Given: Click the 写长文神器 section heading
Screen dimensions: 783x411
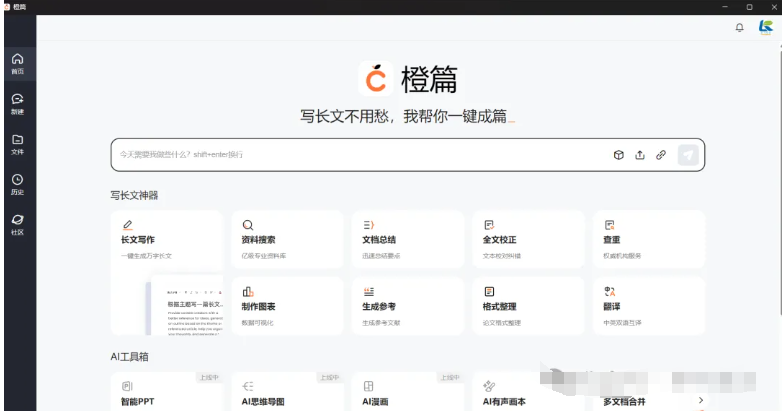Looking at the screenshot, I should click(134, 195).
